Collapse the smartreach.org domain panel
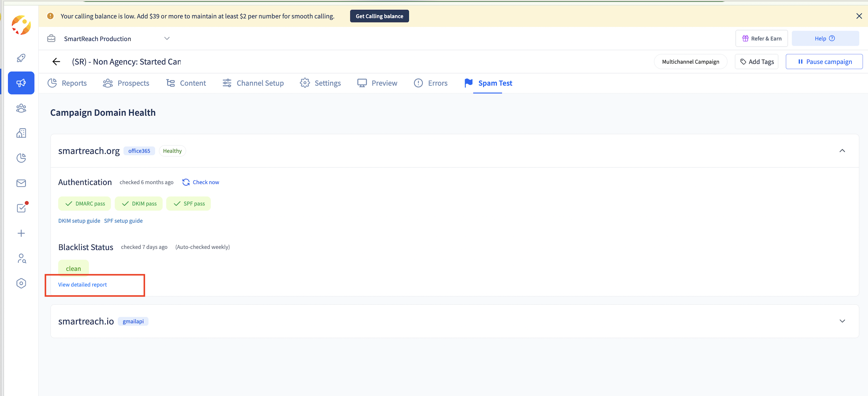868x396 pixels. (842, 151)
